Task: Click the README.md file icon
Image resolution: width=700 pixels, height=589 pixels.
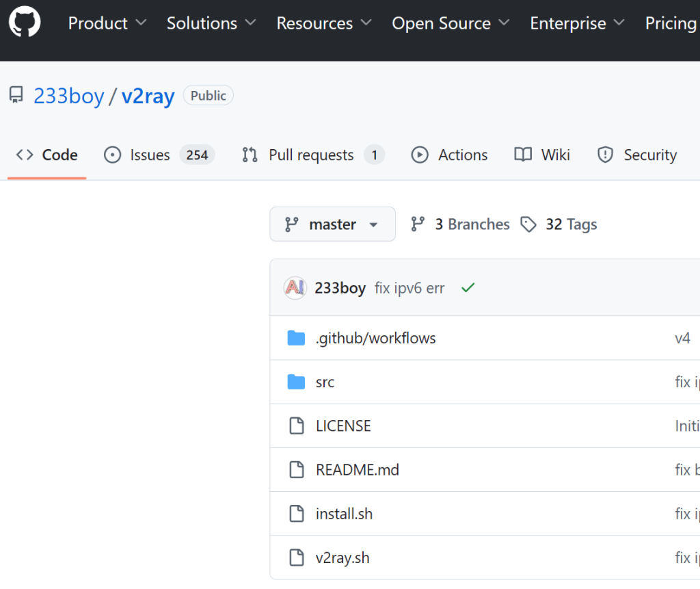Action: (297, 470)
